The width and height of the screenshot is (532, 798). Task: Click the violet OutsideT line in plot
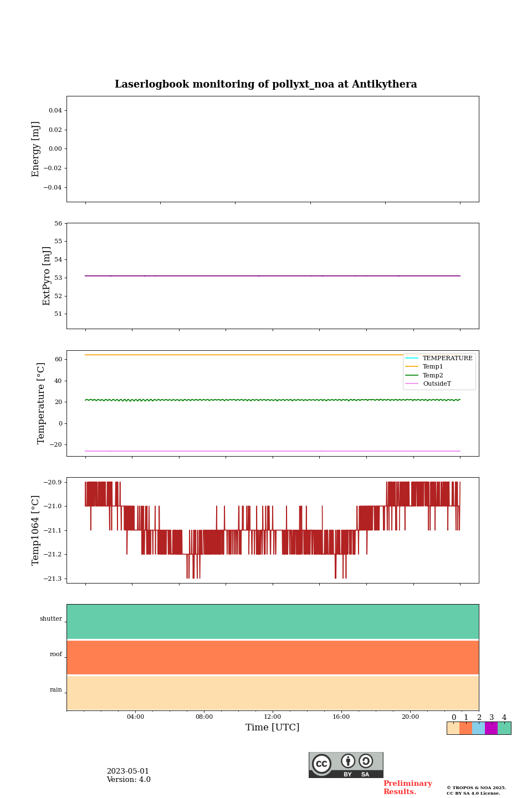point(273,451)
